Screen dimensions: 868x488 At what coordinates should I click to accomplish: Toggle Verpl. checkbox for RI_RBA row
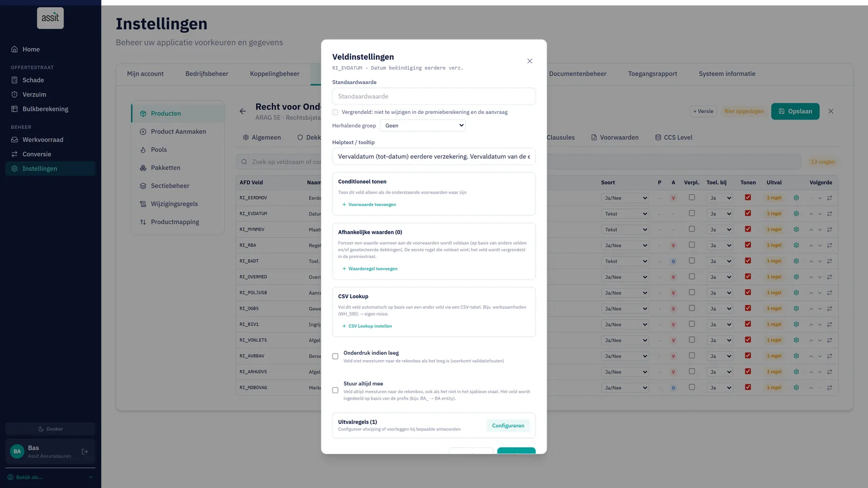click(x=692, y=245)
